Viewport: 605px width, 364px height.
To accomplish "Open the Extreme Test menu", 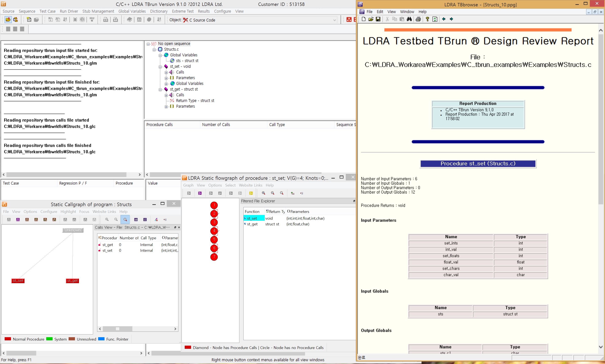I will pyautogui.click(x=183, y=11).
